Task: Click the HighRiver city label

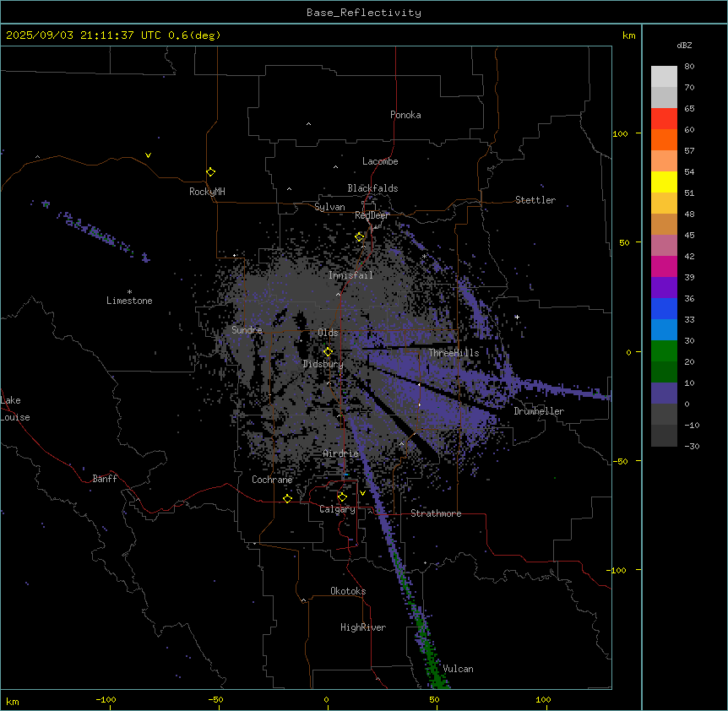Action: (363, 627)
